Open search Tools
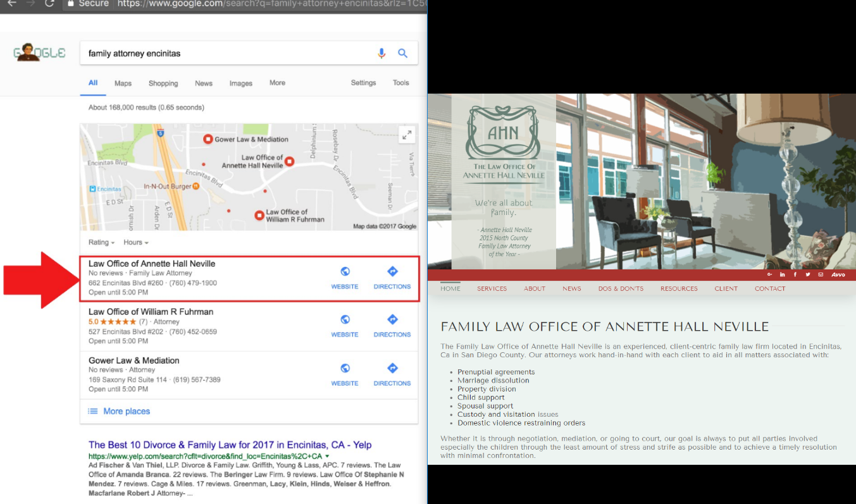This screenshot has height=504, width=856. click(x=401, y=83)
